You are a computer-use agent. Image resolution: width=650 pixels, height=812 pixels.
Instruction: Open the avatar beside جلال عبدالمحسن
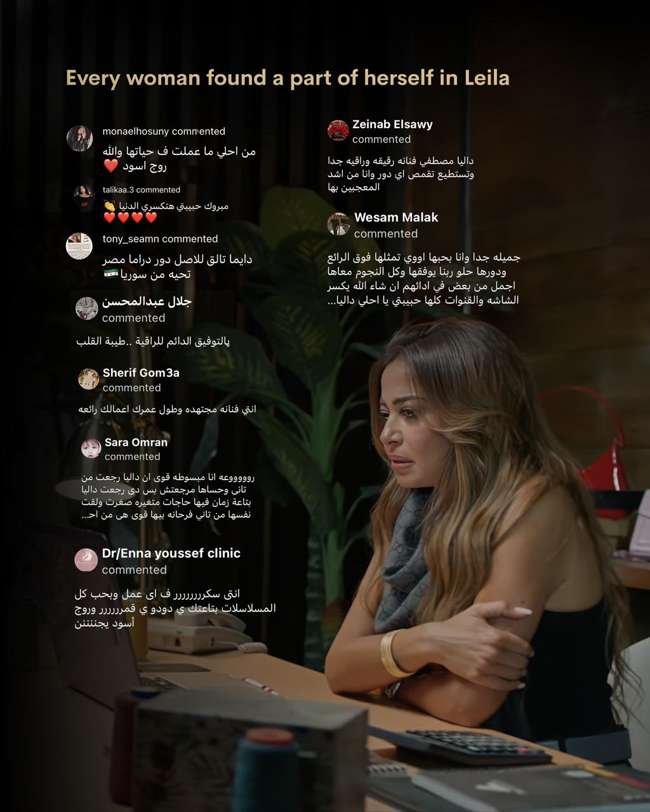click(x=87, y=308)
